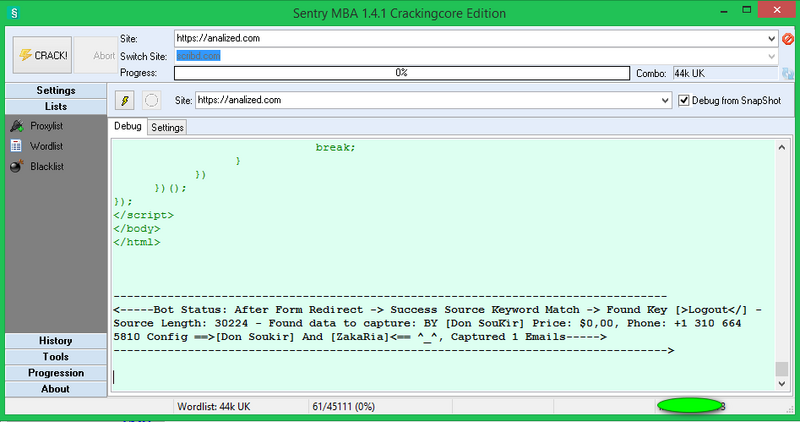Minimize the Sentry MBA window
The image size is (800, 422).
point(723,11)
